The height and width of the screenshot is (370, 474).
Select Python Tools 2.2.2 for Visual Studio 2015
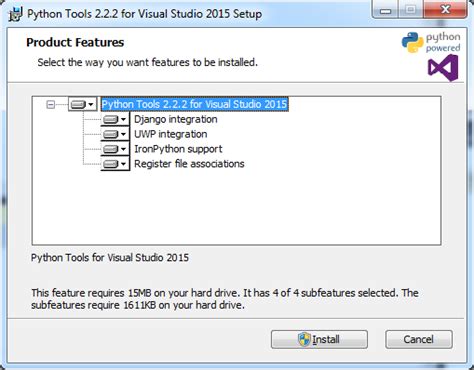[194, 104]
